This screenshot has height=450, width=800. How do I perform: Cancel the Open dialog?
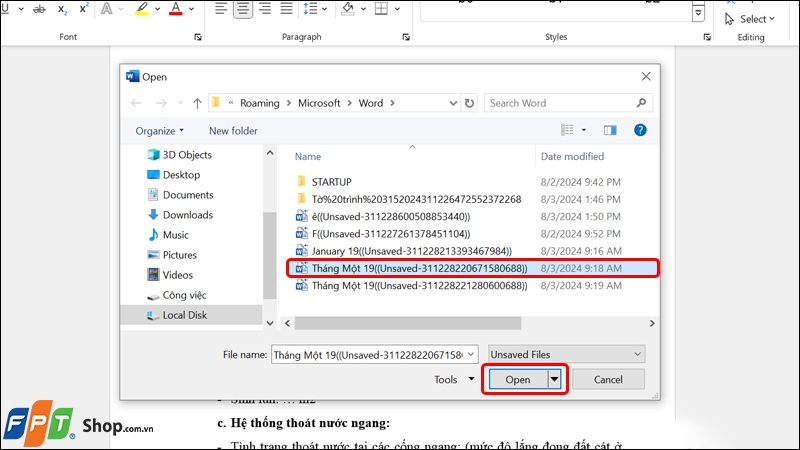point(608,380)
